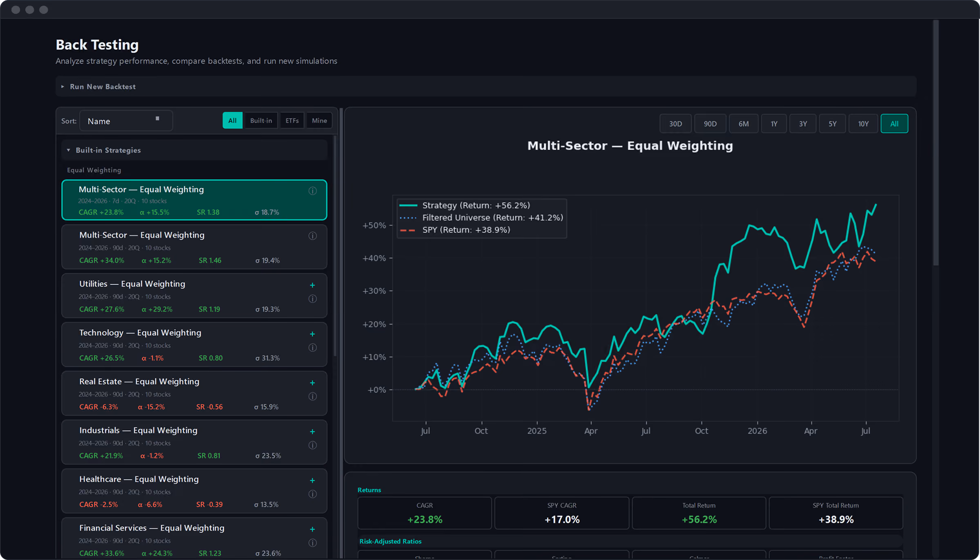Collapse the Built-in Strategies group
This screenshot has width=980, height=560.
click(194, 150)
